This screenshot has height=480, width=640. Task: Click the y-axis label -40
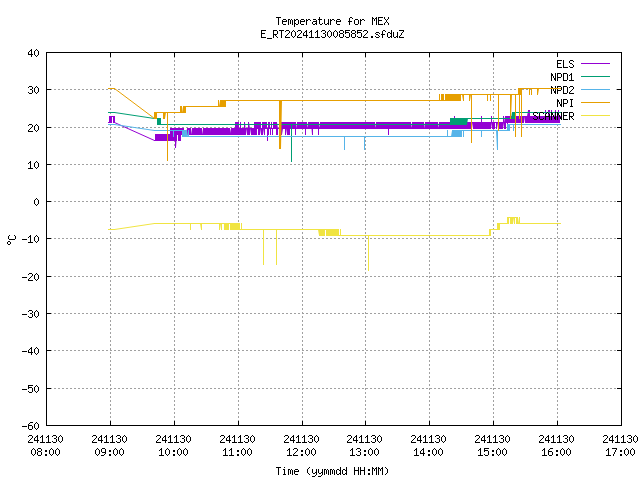tap(31, 351)
